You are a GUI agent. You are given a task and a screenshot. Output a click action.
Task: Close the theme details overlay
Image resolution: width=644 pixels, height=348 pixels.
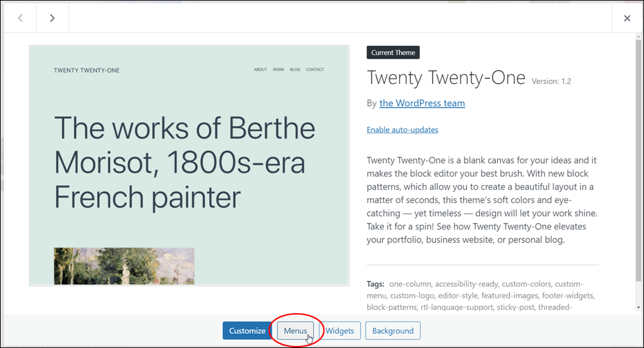[x=627, y=18]
